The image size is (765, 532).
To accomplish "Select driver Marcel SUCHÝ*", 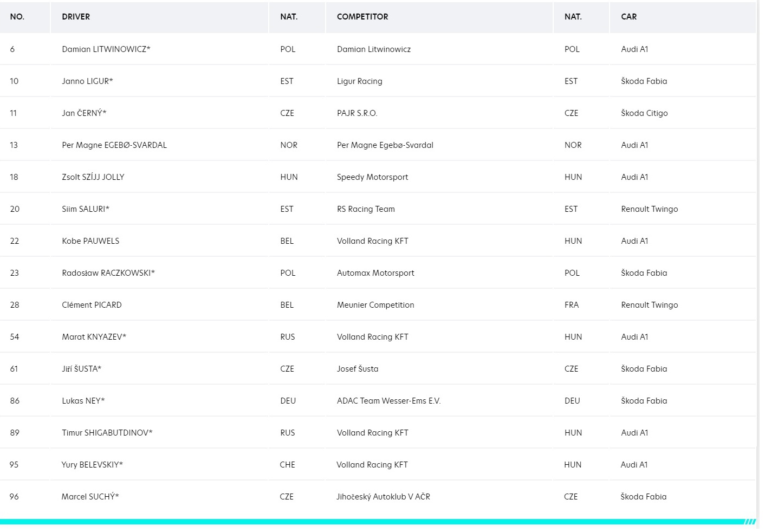I will coord(90,497).
